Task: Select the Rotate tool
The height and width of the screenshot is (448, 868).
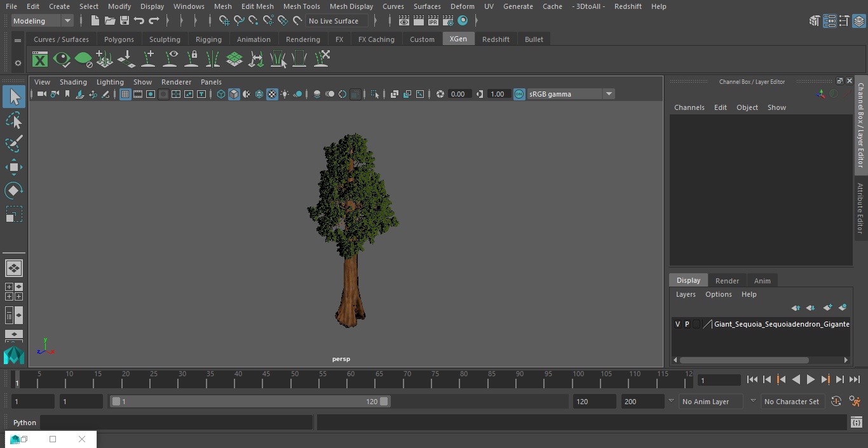Action: 13,191
